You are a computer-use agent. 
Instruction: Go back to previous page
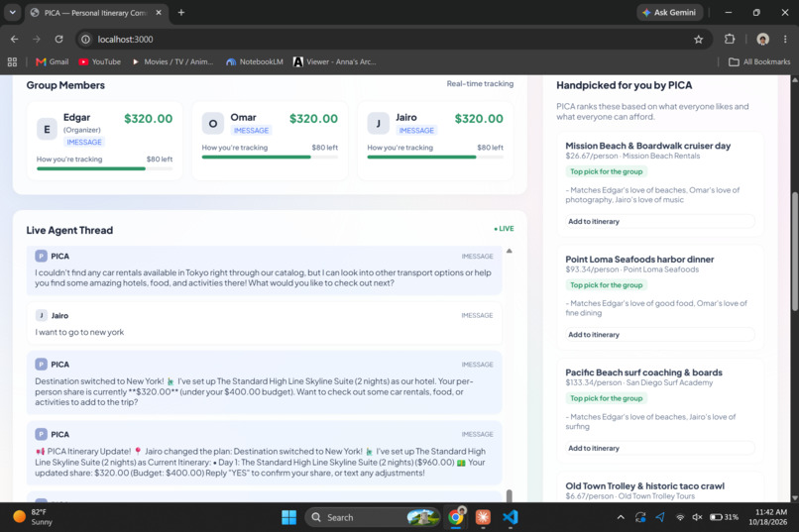pos(14,40)
